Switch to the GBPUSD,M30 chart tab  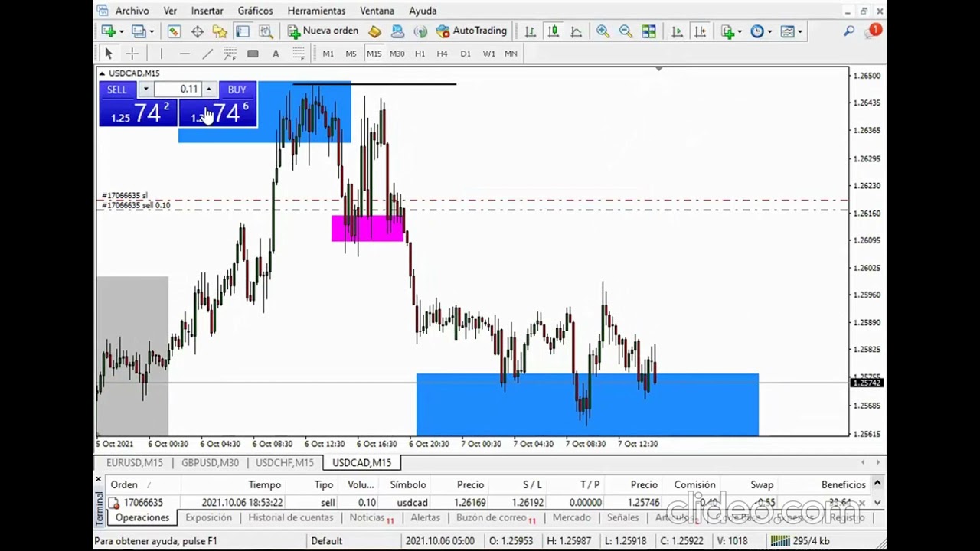coord(210,462)
